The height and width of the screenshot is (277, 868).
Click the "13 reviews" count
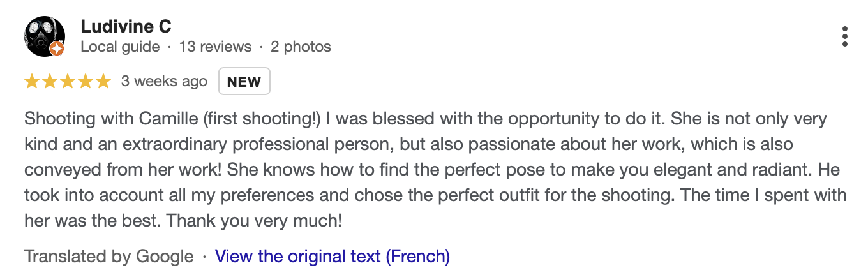coord(215,47)
